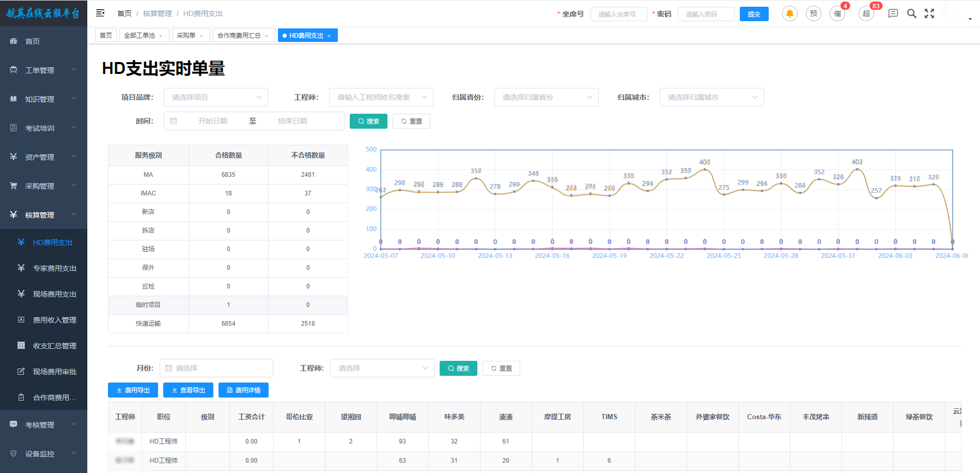Click the 开始日期 date field
This screenshot has width=980, height=473.
(x=212, y=121)
